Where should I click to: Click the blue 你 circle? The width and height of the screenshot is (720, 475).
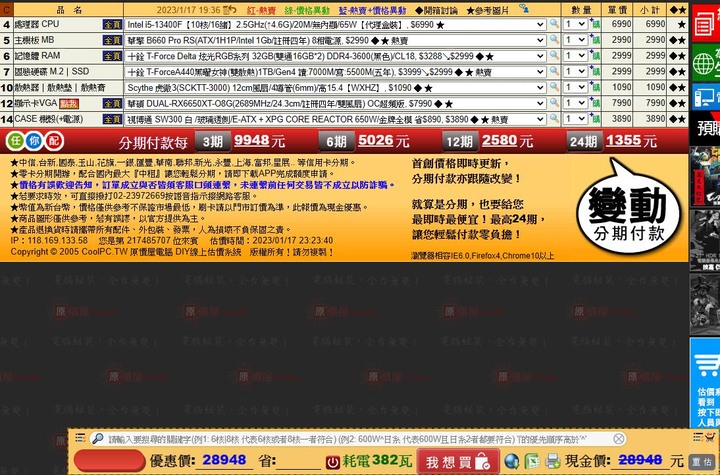(x=34, y=141)
